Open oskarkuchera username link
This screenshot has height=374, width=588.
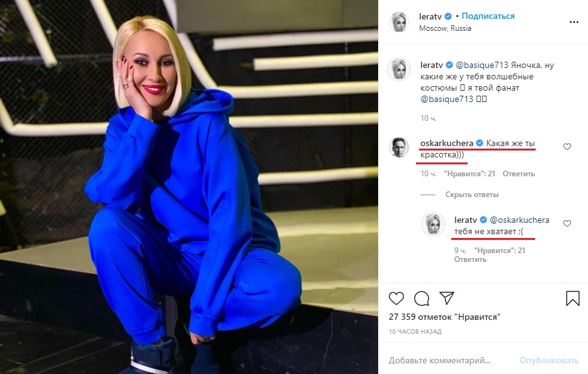(x=446, y=143)
